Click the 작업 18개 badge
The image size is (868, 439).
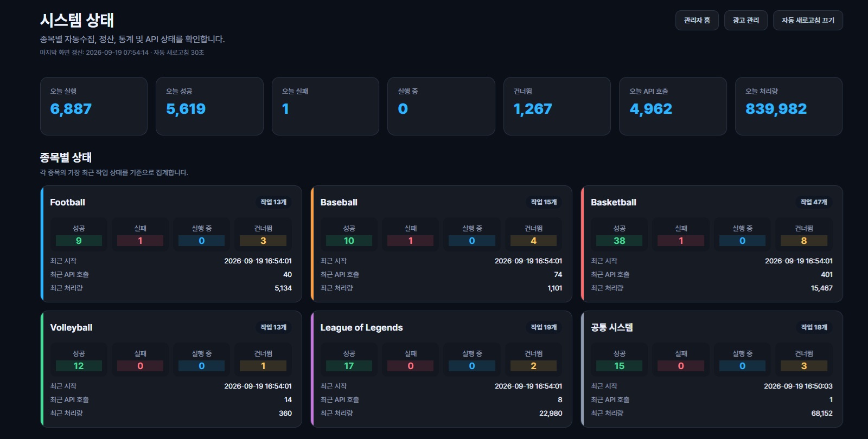(x=814, y=327)
